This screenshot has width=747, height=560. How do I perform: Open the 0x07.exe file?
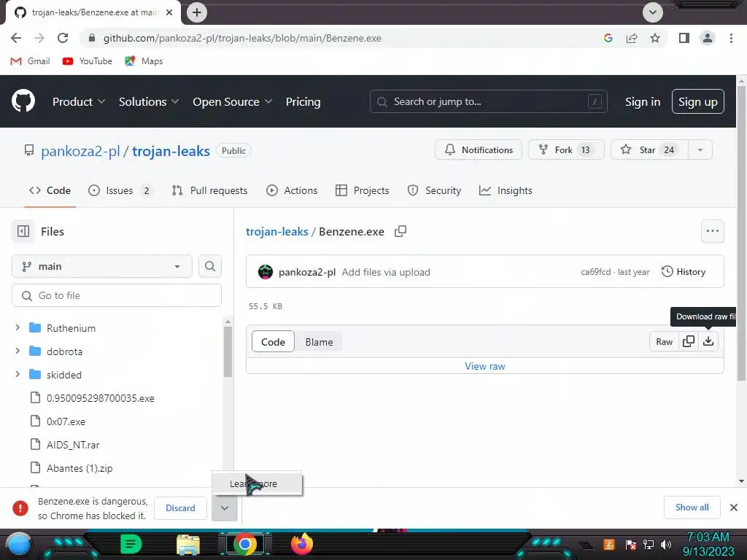pos(66,421)
